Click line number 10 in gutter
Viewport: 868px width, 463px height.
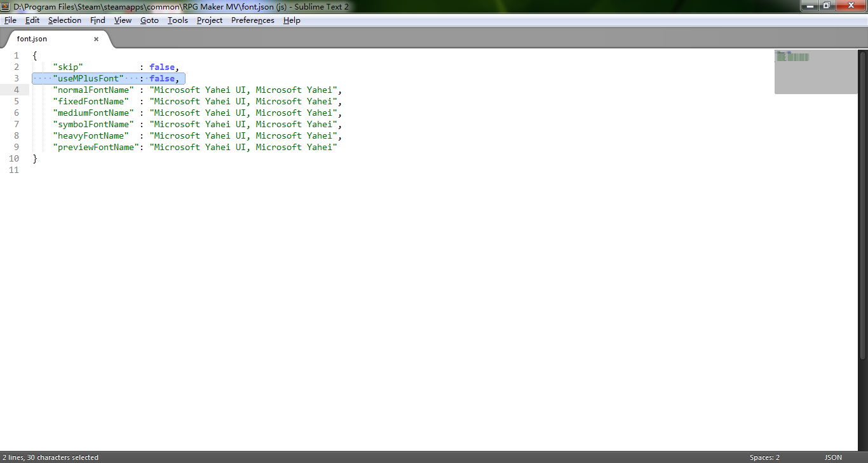[x=14, y=158]
